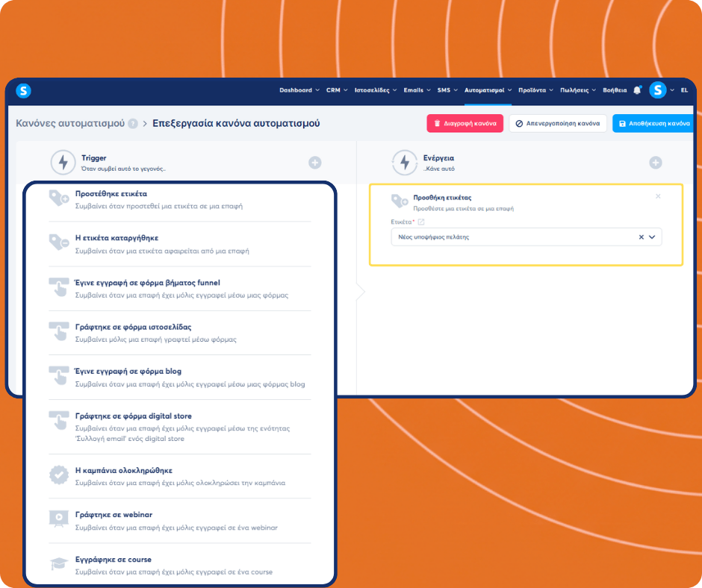Click the help question mark beside Κανόνες αυτοματισμού
Image resolution: width=702 pixels, height=588 pixels.
[x=133, y=124]
